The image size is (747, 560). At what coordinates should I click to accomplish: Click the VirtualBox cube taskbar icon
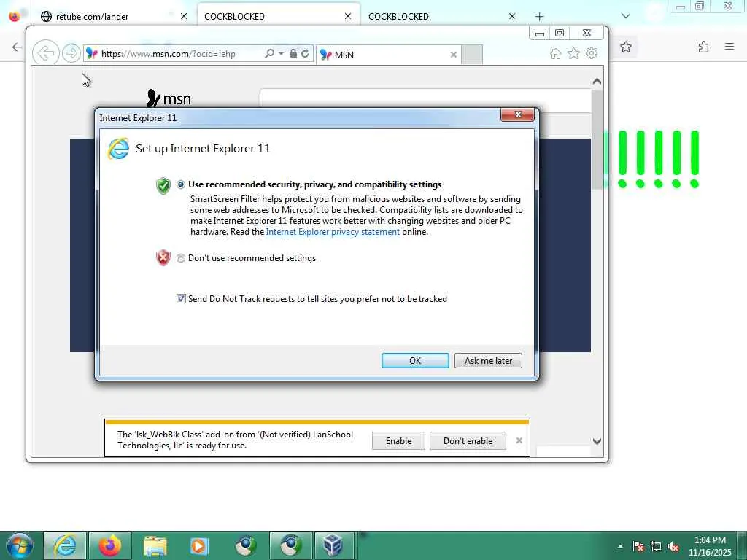click(333, 545)
